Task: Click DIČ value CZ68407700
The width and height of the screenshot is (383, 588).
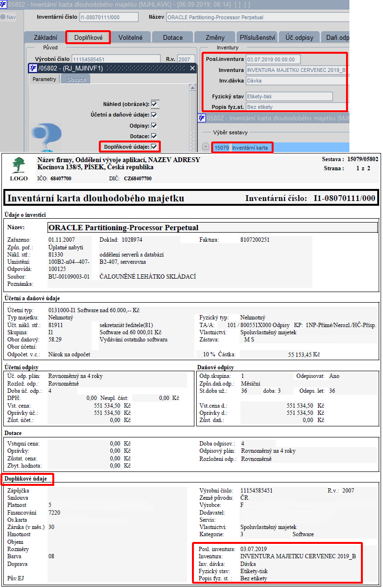Action: pyautogui.click(x=137, y=178)
